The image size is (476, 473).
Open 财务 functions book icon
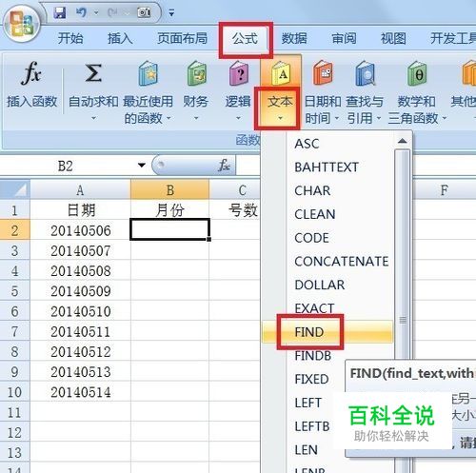[x=197, y=73]
